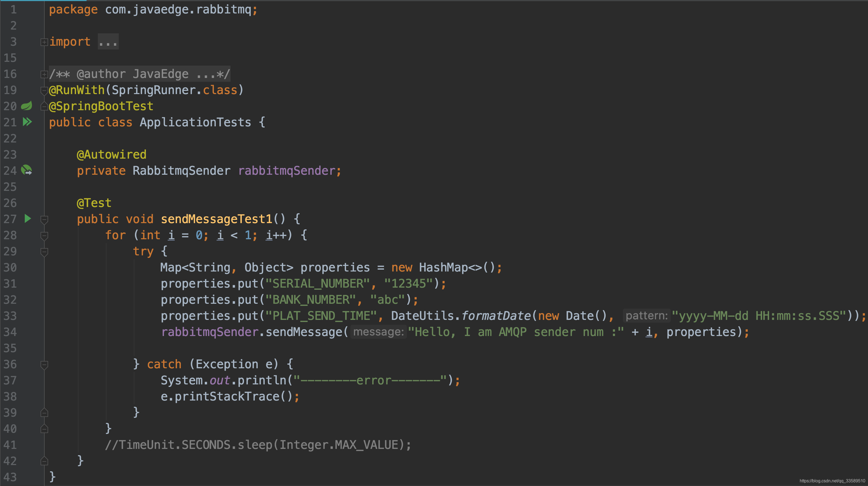
Task: Click the Spring leaf gutter icon on line 20
Action: (x=27, y=106)
